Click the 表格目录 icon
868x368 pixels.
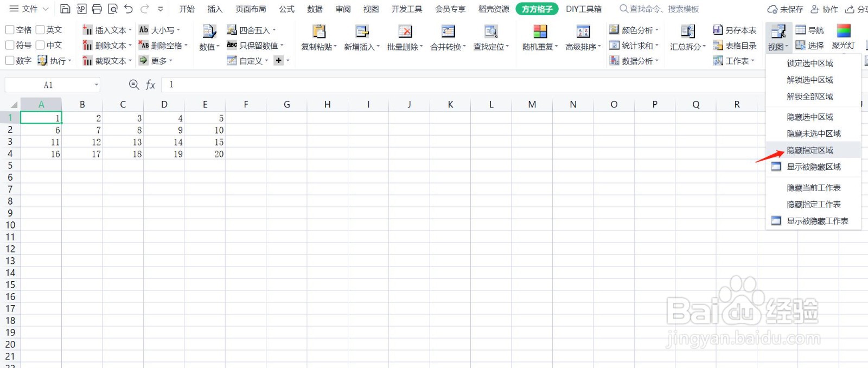(x=718, y=45)
